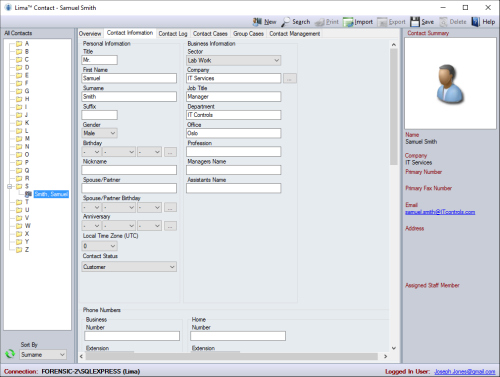Open the Birthday month dropdown
Image resolution: width=500 pixels, height=377 pixels.
pos(119,152)
